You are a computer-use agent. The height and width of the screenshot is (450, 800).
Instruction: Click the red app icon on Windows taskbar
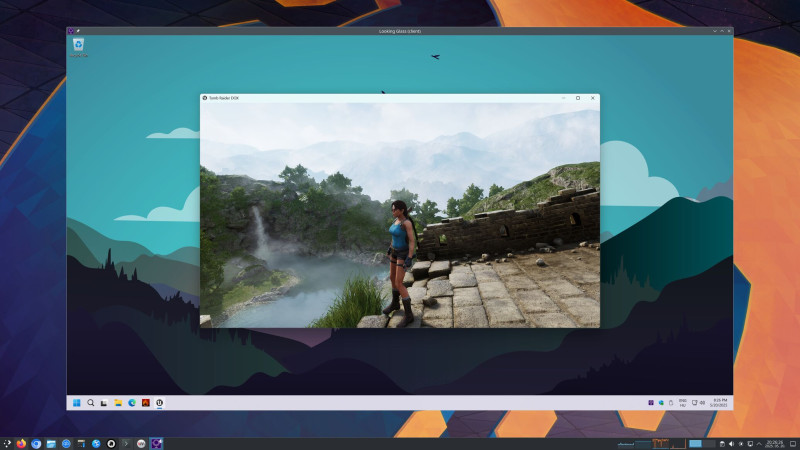[145, 403]
